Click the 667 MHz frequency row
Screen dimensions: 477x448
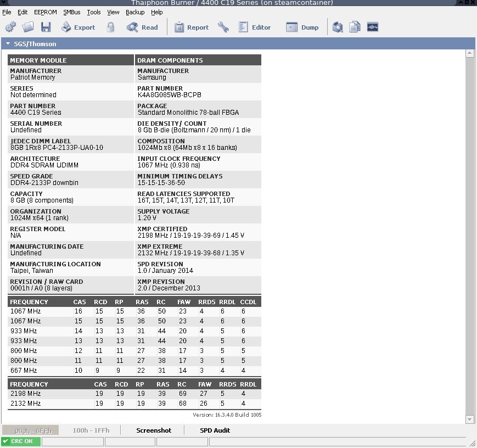click(x=134, y=371)
